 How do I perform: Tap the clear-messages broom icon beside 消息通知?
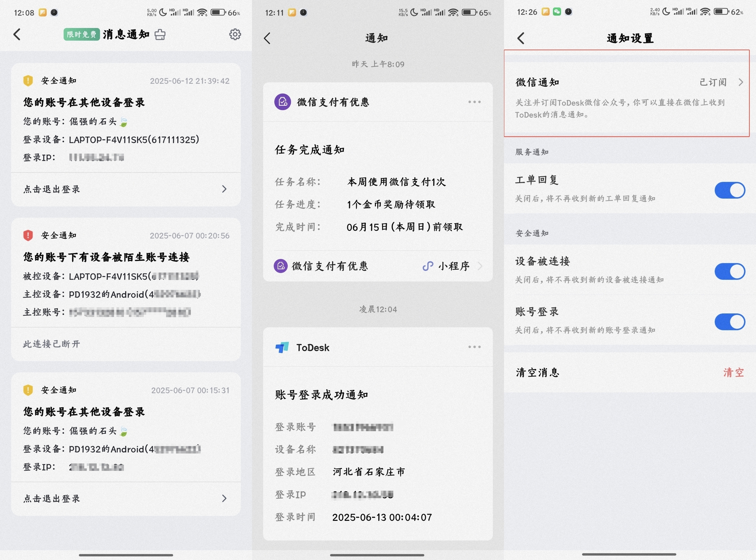(x=160, y=35)
